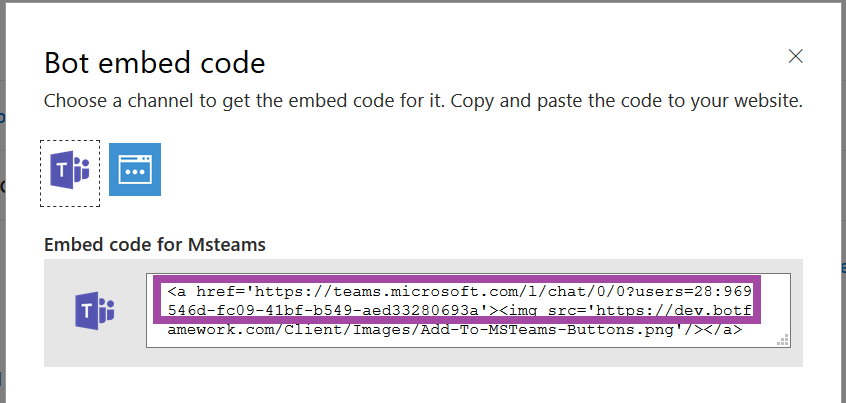Click the "users=28:969" parameter in the code
Screen dimensions: 846x403
coord(694,292)
